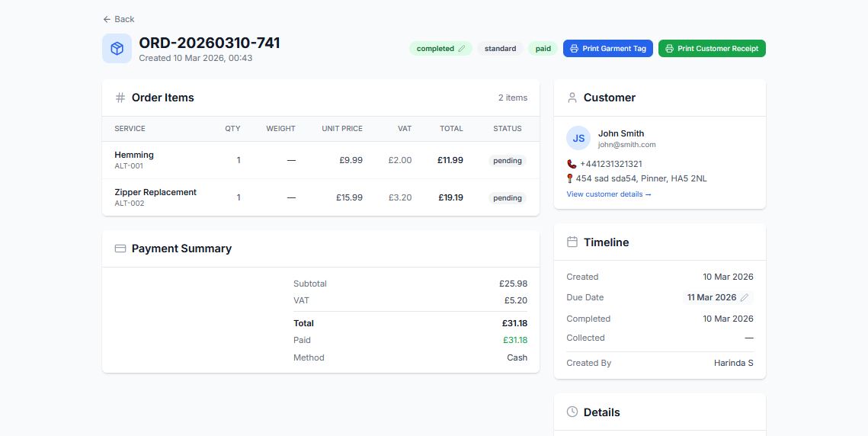
Task: Click the email john@smith.com
Action: click(x=626, y=145)
